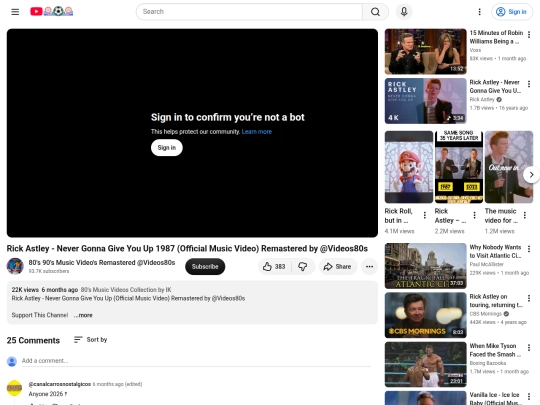Focus the Search input field
Screen dimensions: 540x405
(249, 12)
